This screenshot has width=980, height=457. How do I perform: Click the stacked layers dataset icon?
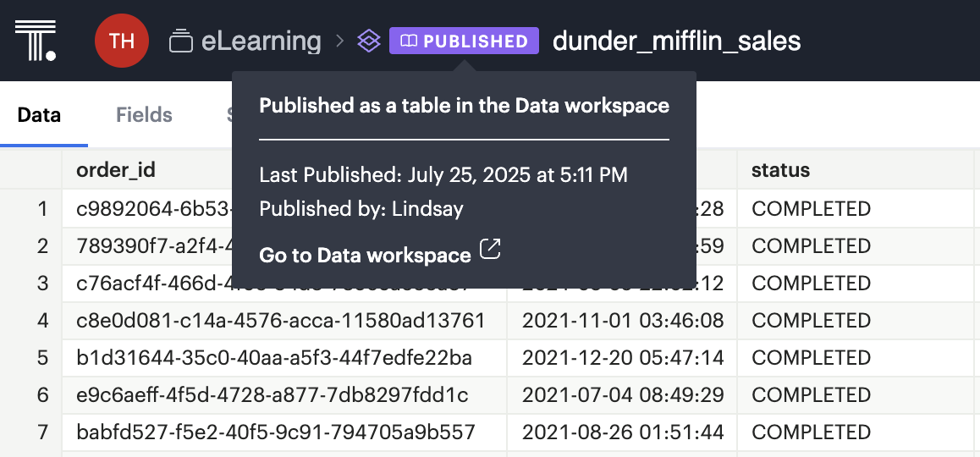point(368,41)
